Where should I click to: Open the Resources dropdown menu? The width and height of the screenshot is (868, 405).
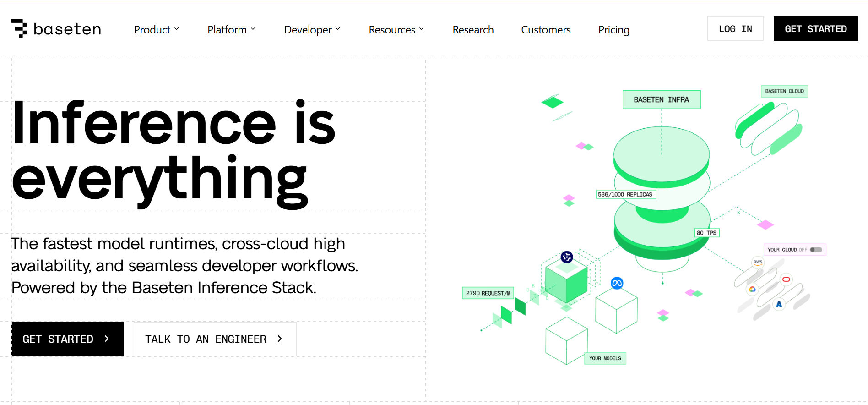pyautogui.click(x=396, y=30)
